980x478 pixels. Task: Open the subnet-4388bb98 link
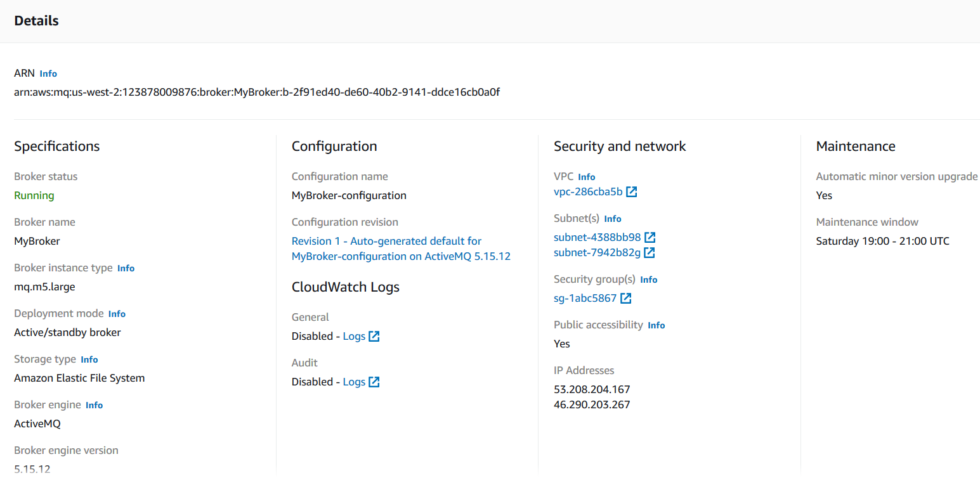coord(597,238)
